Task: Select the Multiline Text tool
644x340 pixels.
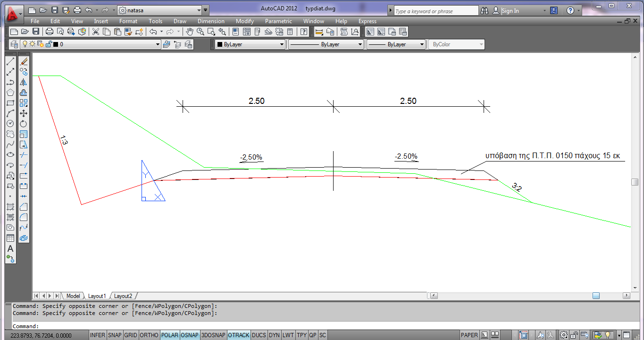Action: pos(10,248)
